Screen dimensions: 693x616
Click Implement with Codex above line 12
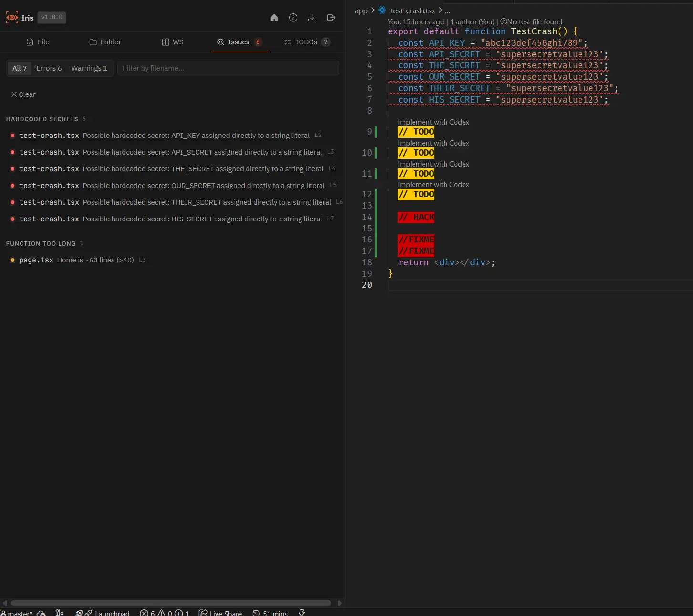point(434,185)
